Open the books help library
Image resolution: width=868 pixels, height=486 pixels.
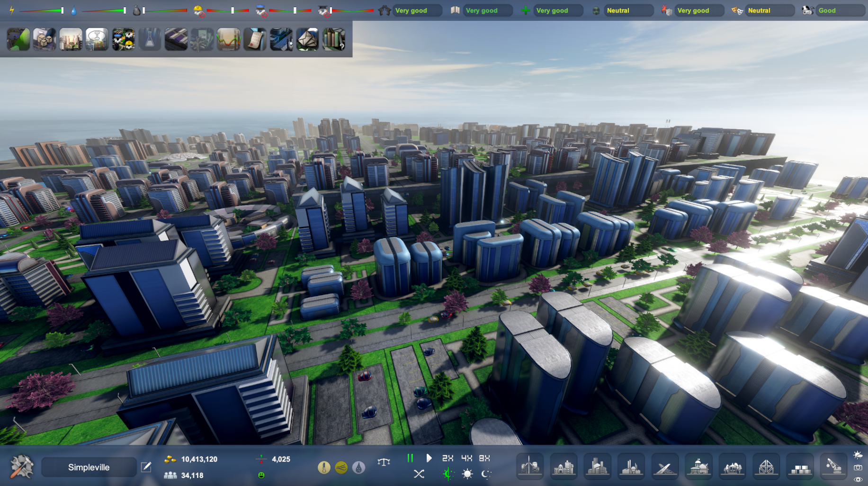click(334, 39)
